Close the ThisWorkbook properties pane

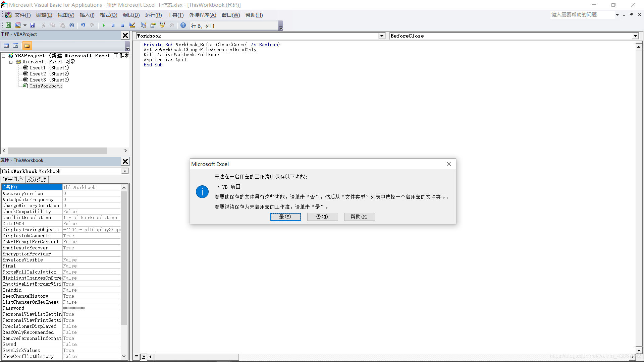(125, 161)
